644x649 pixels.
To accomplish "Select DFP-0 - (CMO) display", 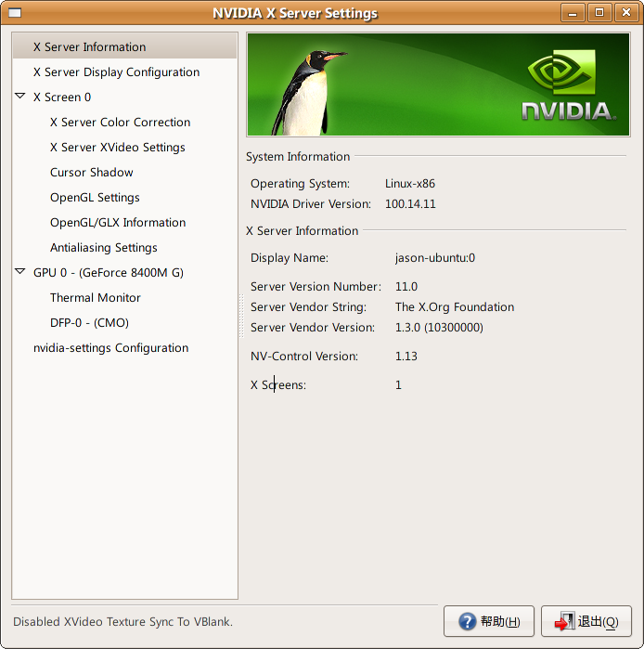I will pos(89,323).
